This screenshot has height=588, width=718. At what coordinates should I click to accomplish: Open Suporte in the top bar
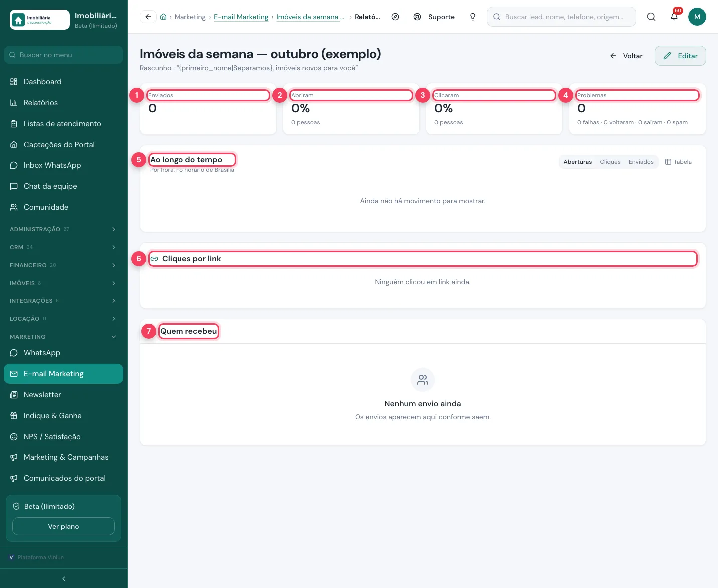(x=434, y=17)
